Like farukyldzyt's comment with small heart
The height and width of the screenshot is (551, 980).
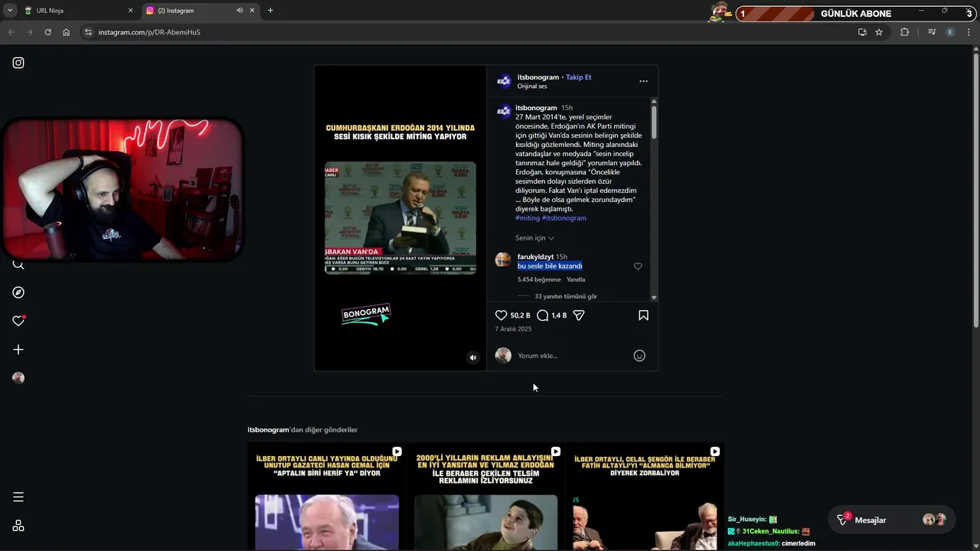tap(638, 266)
